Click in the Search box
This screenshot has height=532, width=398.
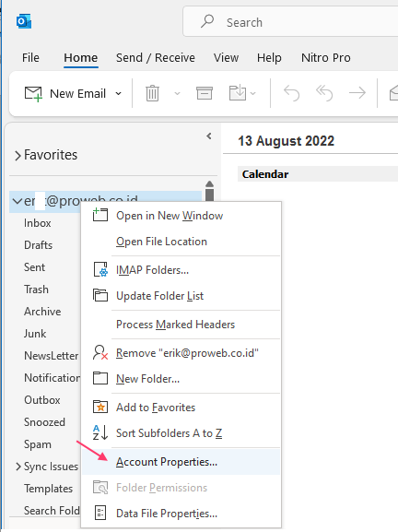tap(291, 22)
